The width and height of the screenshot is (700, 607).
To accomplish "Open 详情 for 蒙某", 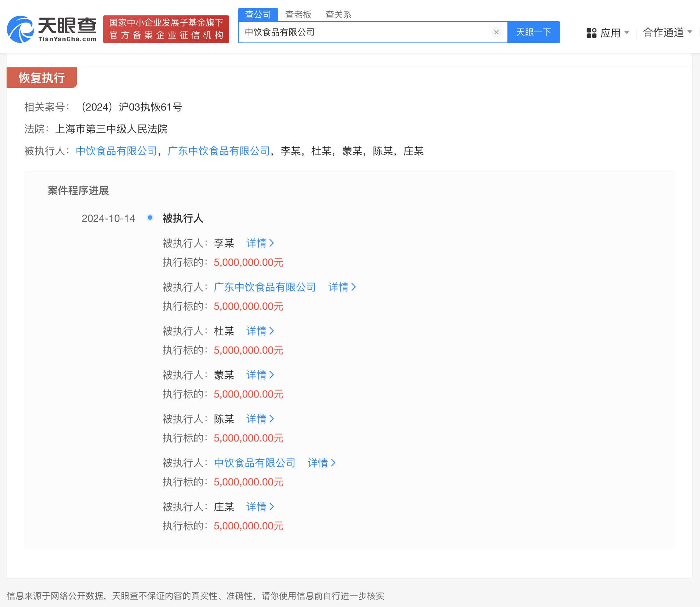I will [260, 375].
